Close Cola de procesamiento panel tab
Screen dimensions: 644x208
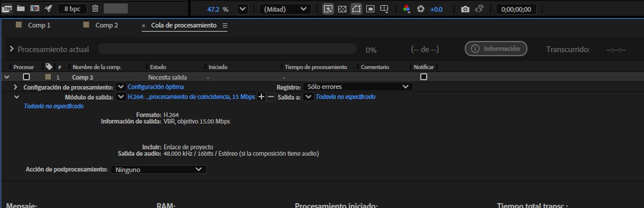[x=143, y=26]
